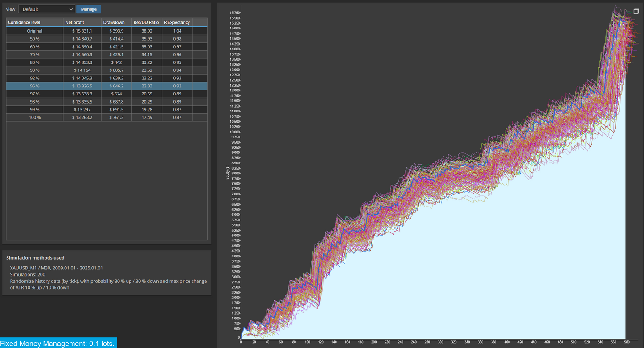Click the Simulation methods used heading

click(x=35, y=258)
